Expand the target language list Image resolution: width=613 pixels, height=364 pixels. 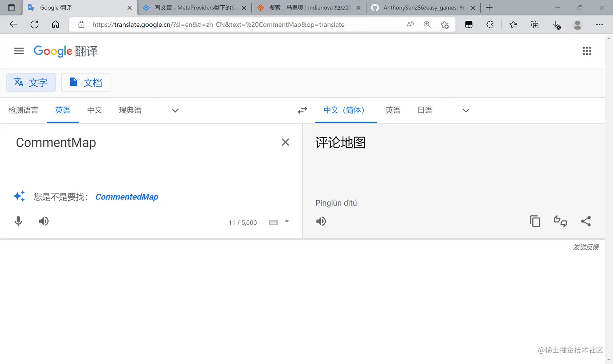pyautogui.click(x=466, y=110)
